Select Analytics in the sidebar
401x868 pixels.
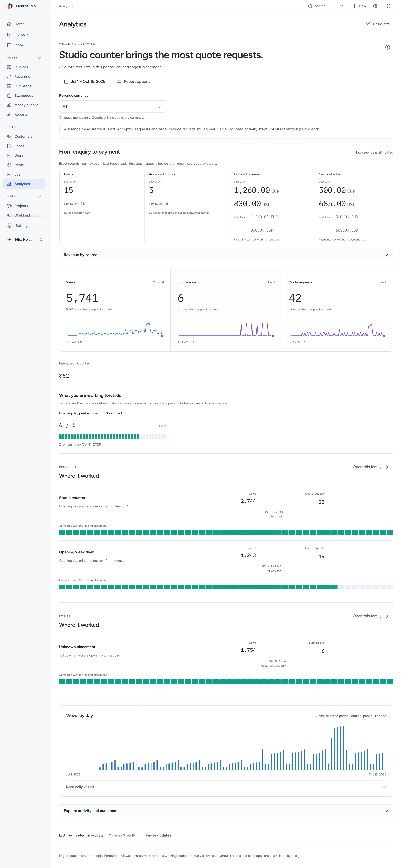pos(24,184)
